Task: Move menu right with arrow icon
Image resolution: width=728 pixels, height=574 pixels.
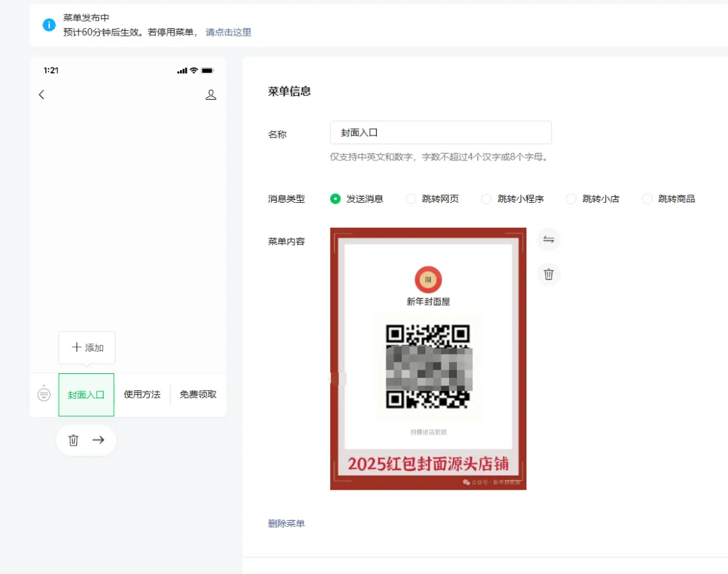Action: 98,440
